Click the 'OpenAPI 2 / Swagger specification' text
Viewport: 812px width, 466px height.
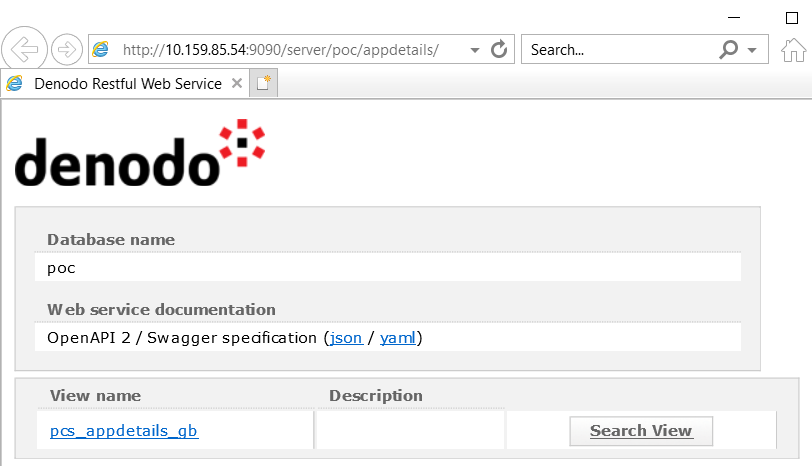point(182,338)
